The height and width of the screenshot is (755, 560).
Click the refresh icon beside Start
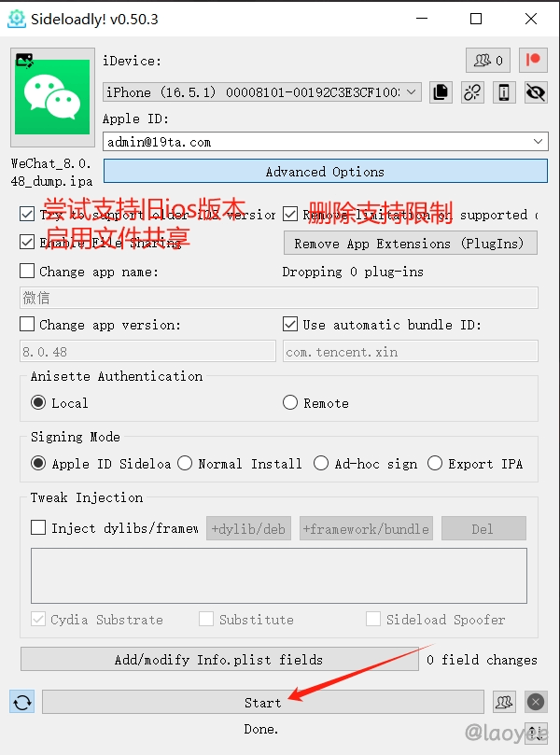22,702
